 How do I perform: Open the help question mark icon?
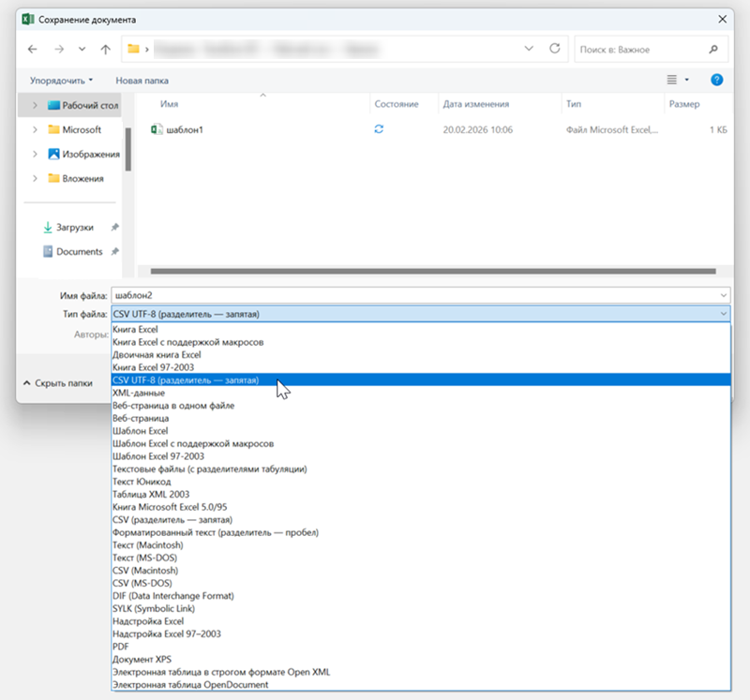click(717, 81)
